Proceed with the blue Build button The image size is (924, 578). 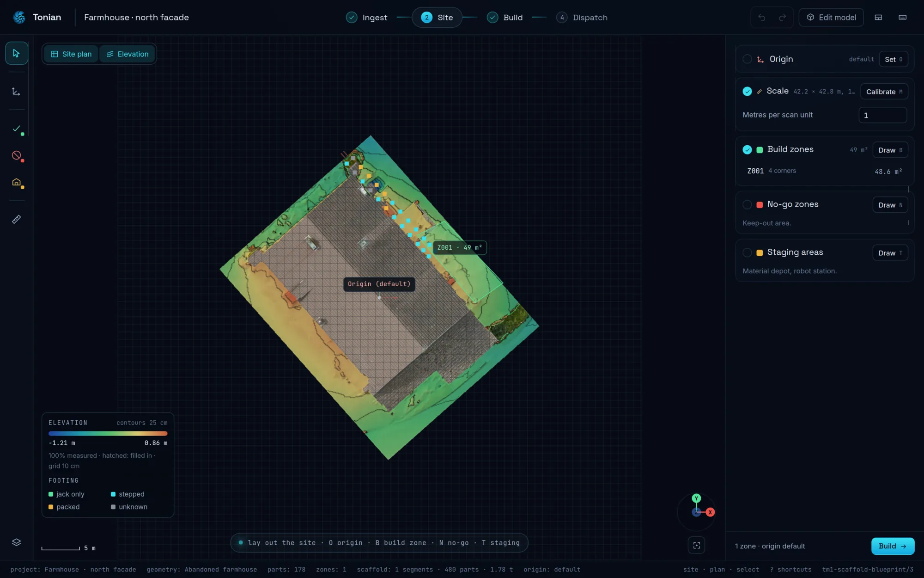click(x=893, y=546)
